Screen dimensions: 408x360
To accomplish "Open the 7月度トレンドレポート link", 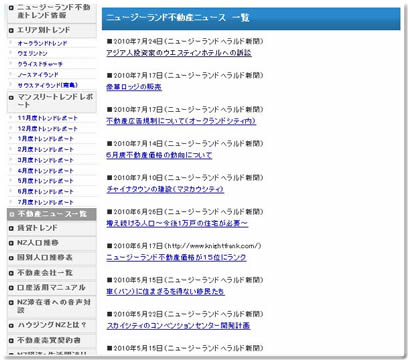I will pyautogui.click(x=46, y=202).
